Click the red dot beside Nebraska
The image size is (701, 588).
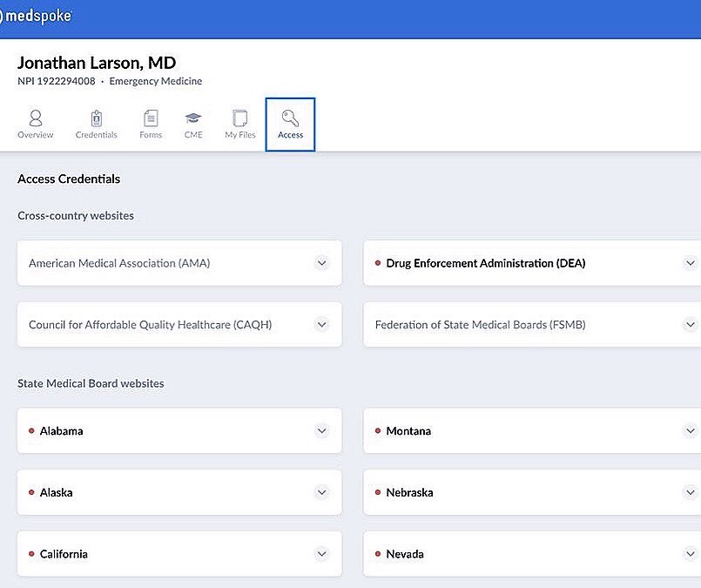[378, 492]
